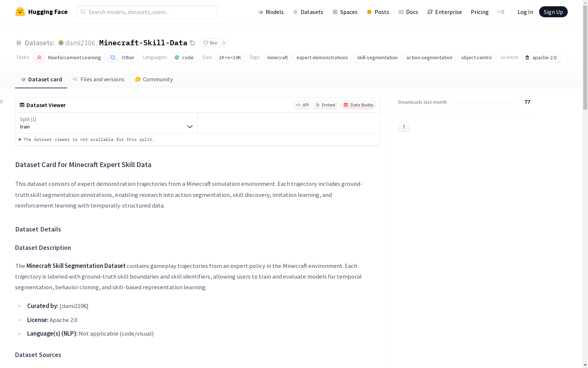Screen dimensions: 588x368
Task: Open Docs from the top navigation
Action: tap(408, 12)
